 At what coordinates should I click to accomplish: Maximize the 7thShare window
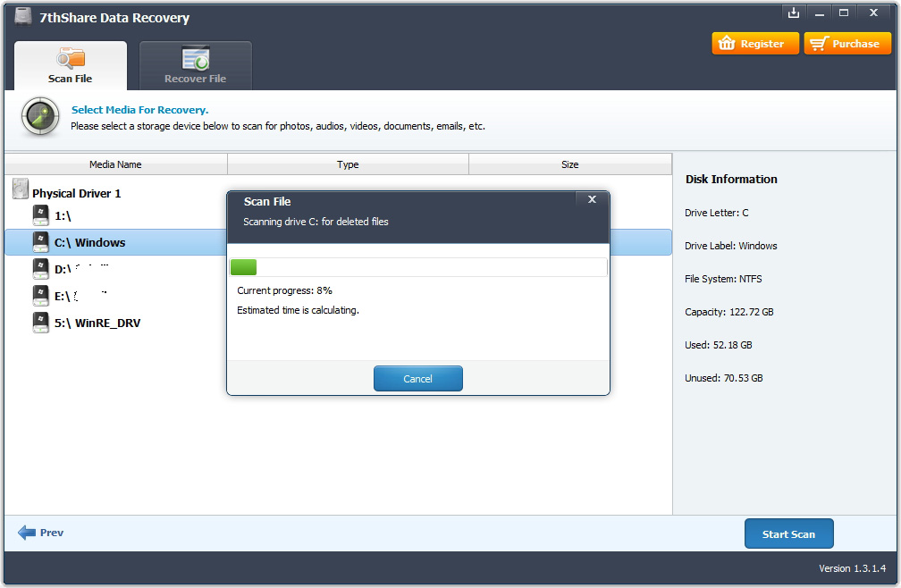click(844, 13)
